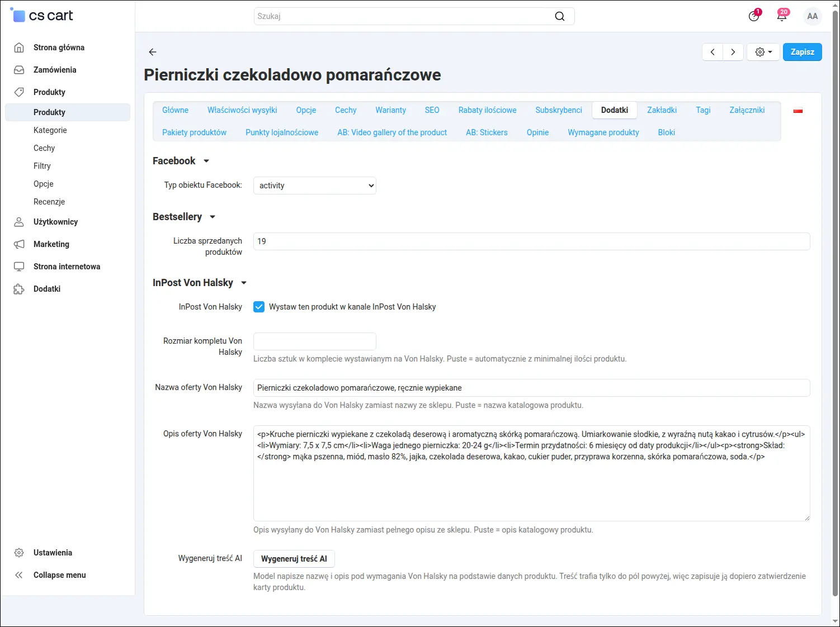Screen dimensions: 840x627
Task: Switch to the Główne tab
Action: coord(175,110)
